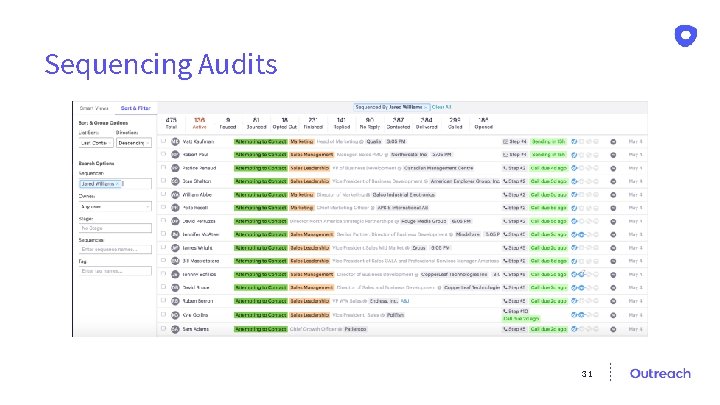
Task: Open the Canadian Management Centre company link
Action: (439, 168)
